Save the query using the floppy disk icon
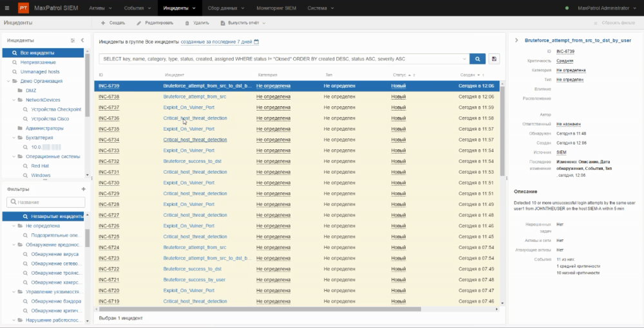Viewport: 644px width, 328px height. (495, 59)
